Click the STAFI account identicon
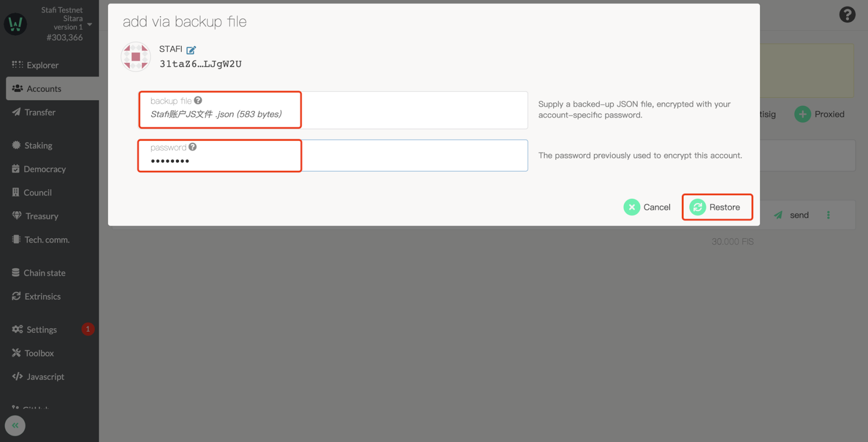The width and height of the screenshot is (868, 442). (x=136, y=56)
